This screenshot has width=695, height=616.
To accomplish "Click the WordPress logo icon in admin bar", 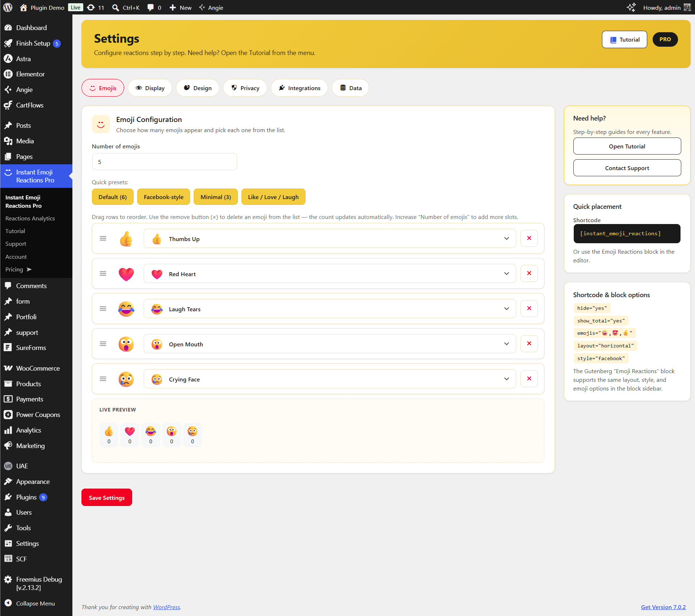I will tap(8, 7).
